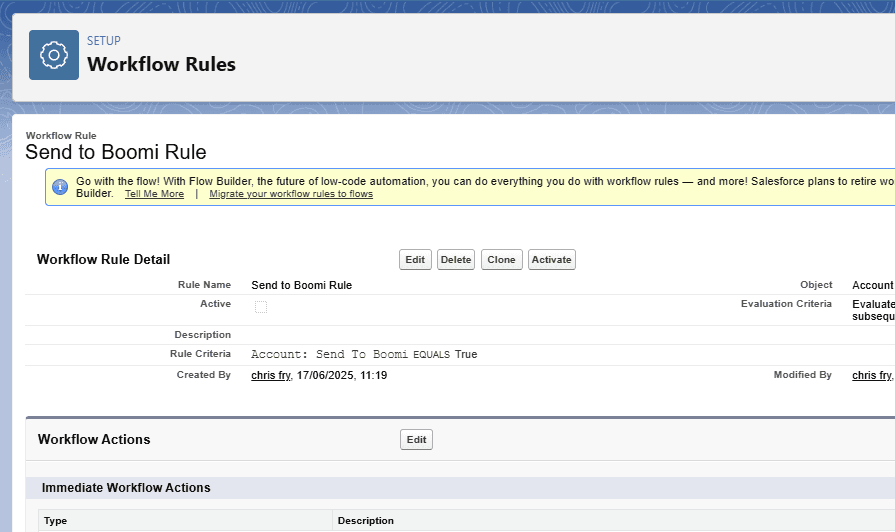Click the Account object value
Viewport: 895px width, 532px height.
(872, 285)
